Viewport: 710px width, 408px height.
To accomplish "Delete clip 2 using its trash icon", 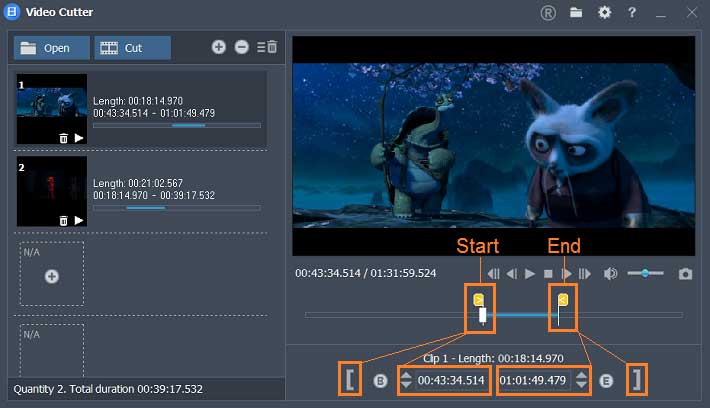I will tap(64, 221).
